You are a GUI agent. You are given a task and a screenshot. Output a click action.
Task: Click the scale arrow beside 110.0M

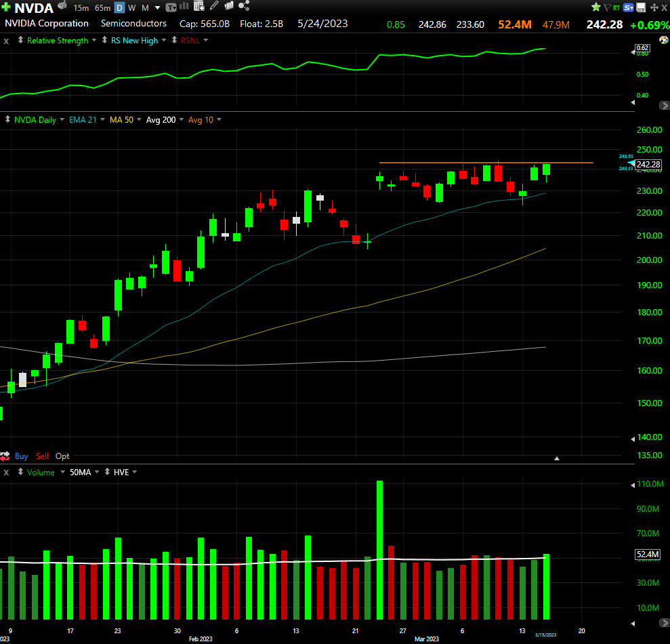633,485
